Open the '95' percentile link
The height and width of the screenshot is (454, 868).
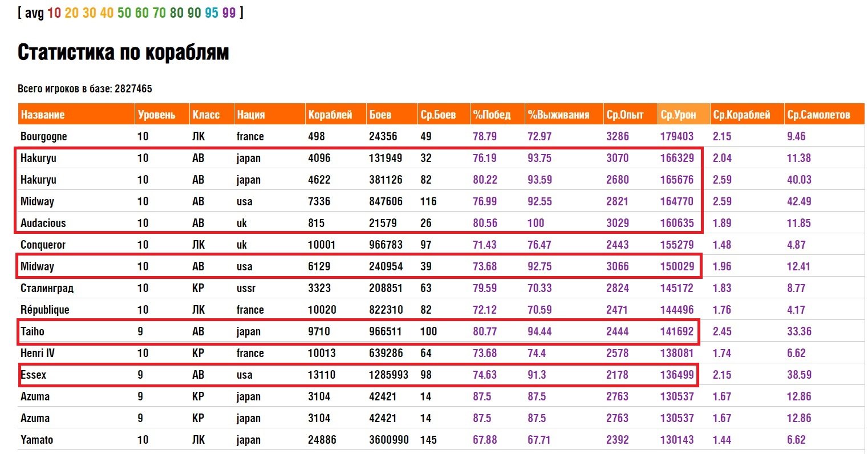pos(212,13)
